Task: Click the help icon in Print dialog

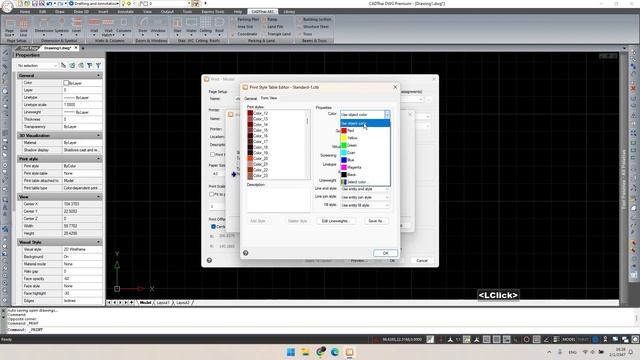Action: tap(209, 260)
